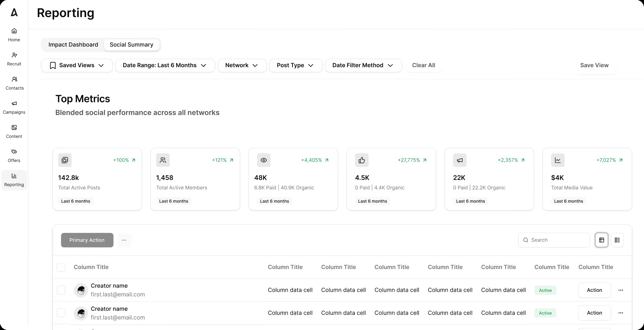Click the megaphone icon on the 22K card

coord(460,160)
